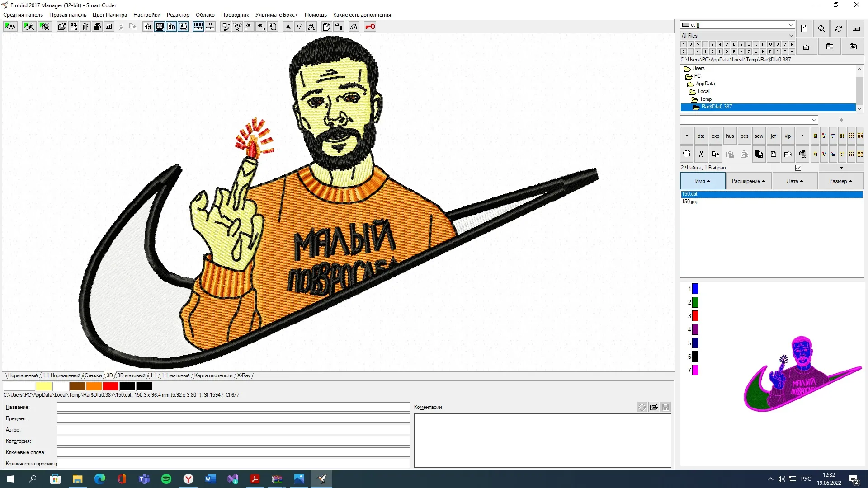Toggle the dst file filter button

pyautogui.click(x=701, y=136)
